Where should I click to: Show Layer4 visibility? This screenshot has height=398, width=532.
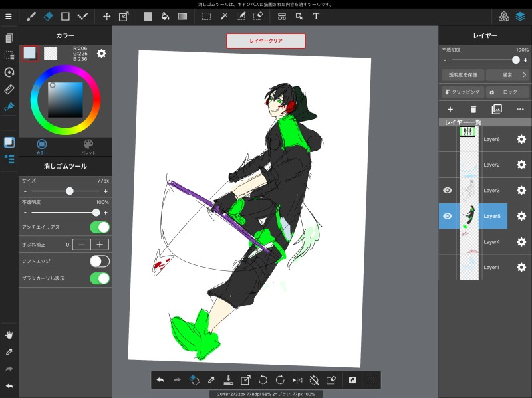click(448, 242)
